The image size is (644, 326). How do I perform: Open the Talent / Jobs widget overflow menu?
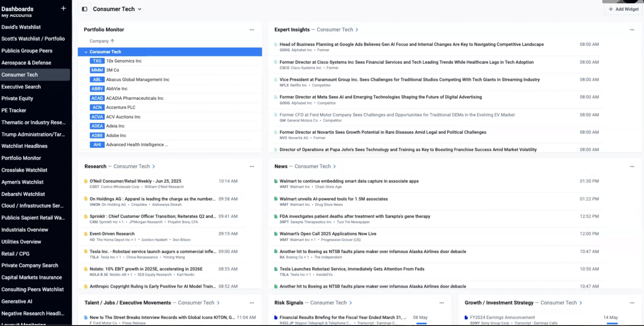click(252, 303)
